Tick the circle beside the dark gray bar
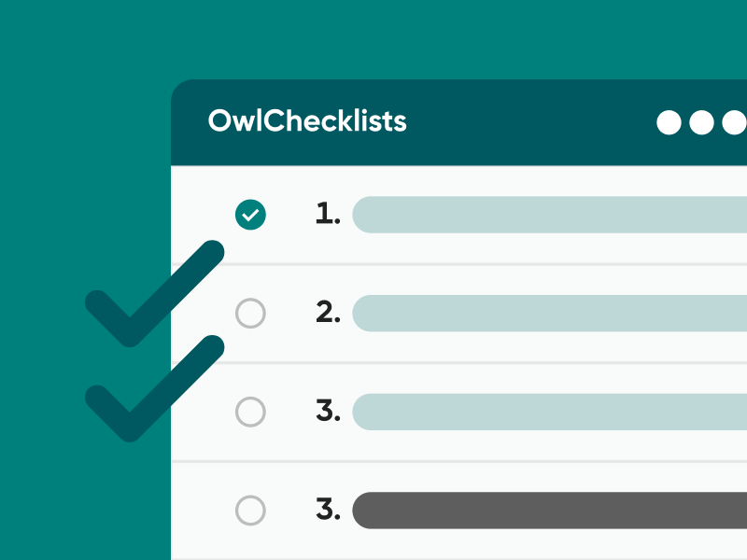This screenshot has height=560, width=747. point(250,511)
